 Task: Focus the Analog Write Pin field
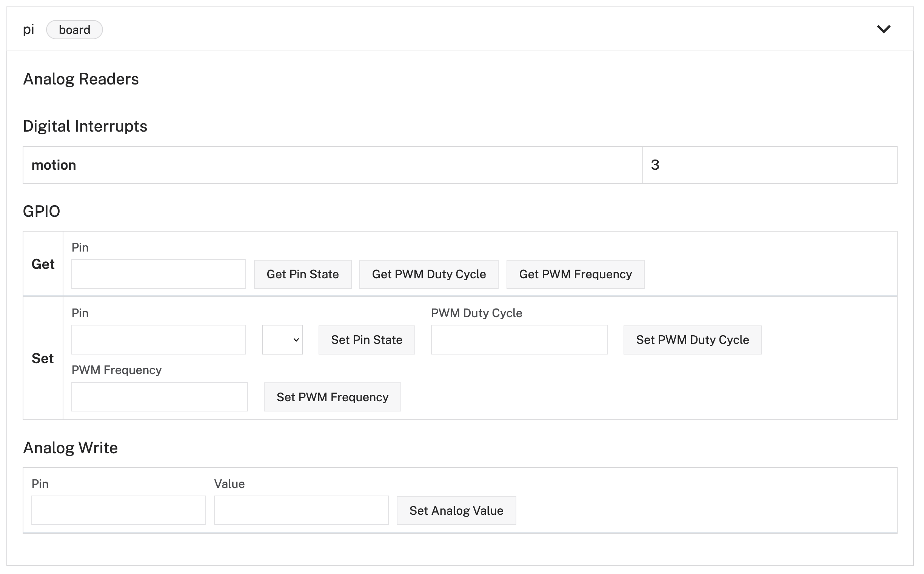click(x=119, y=511)
